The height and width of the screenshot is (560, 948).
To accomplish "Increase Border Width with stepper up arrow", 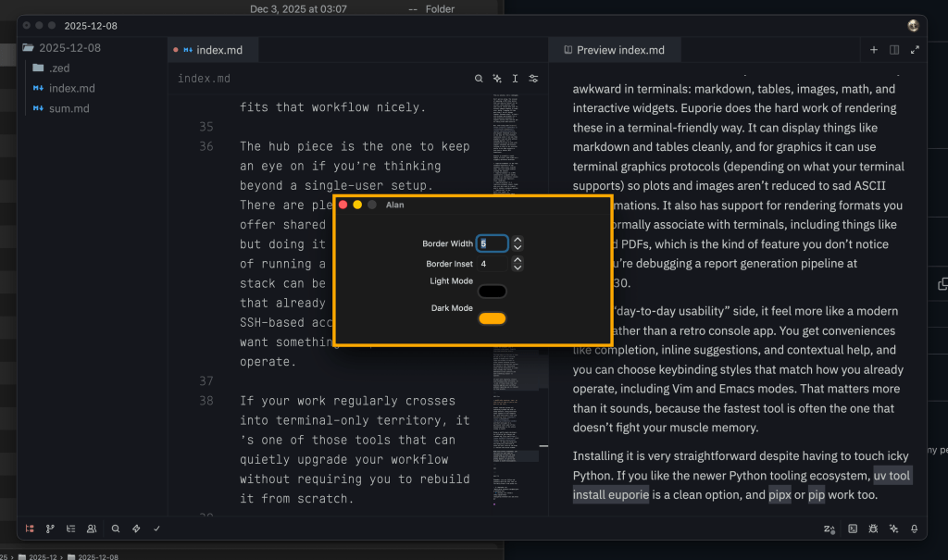I will point(518,240).
